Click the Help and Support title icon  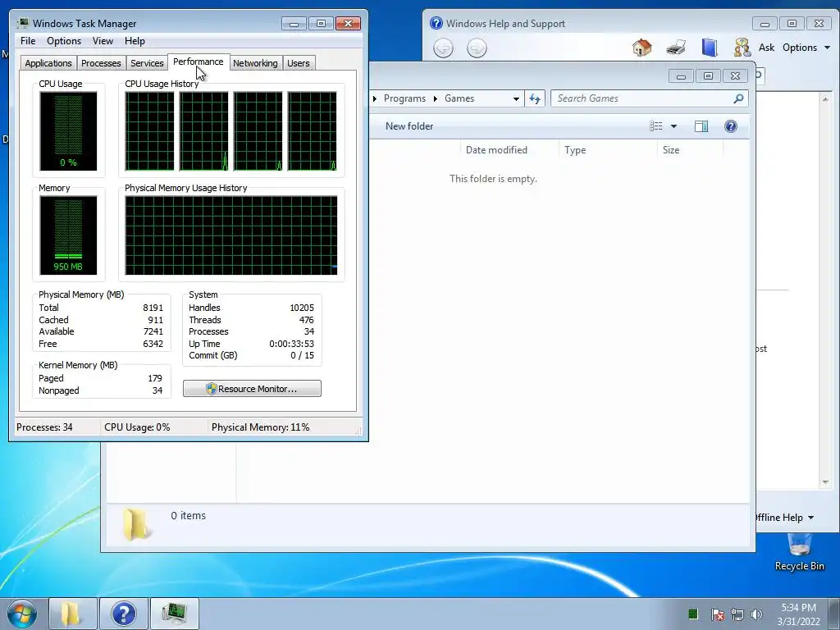pyautogui.click(x=436, y=23)
